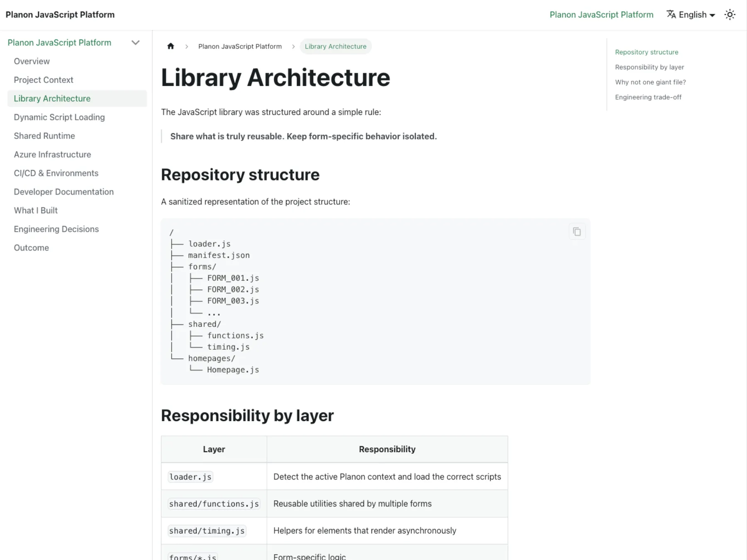The width and height of the screenshot is (747, 560).
Task: Click the quoted rule about reusable behavior
Action: pos(303,136)
